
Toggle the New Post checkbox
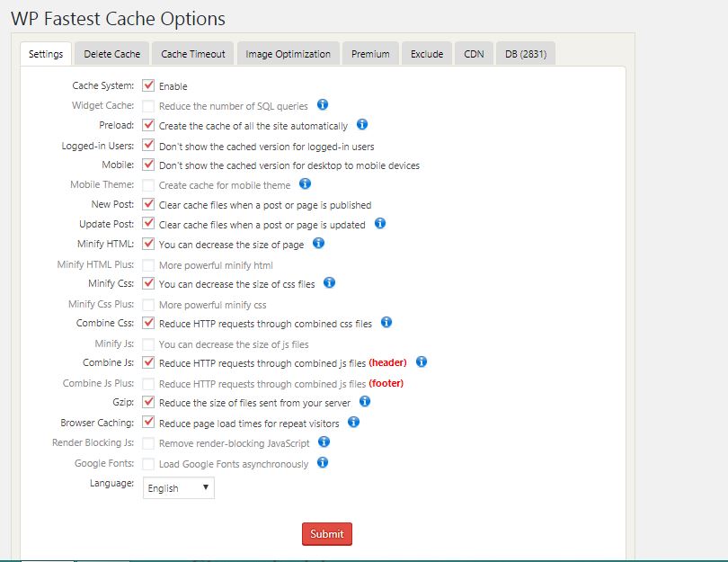(x=148, y=204)
